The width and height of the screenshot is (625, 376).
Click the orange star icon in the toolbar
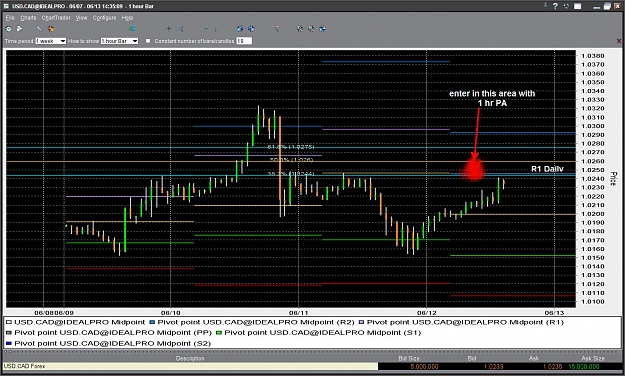51,29
